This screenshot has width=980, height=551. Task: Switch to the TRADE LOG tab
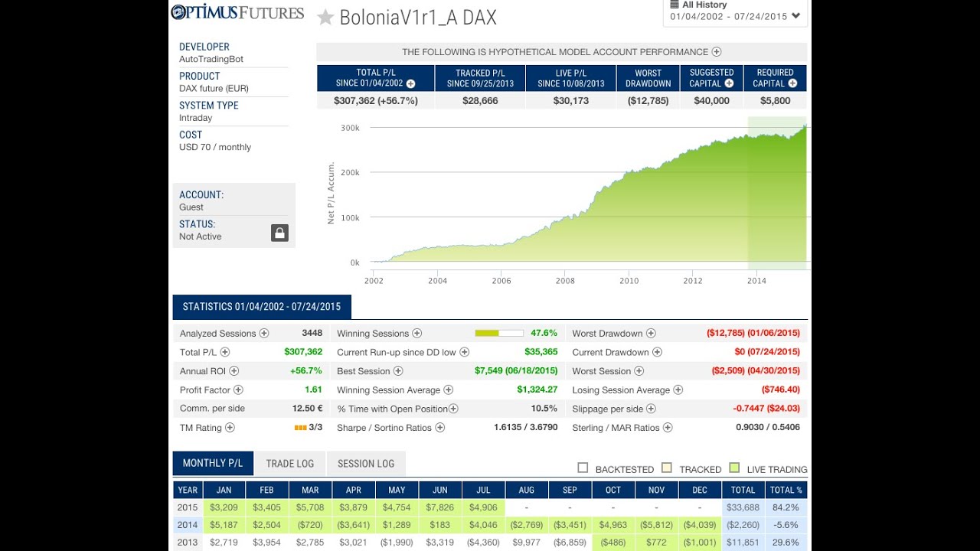(x=290, y=463)
